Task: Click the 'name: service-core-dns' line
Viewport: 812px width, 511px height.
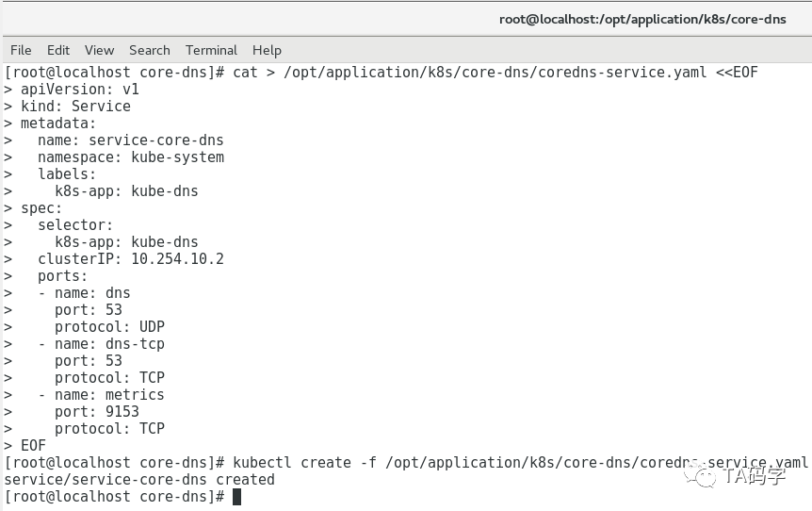Action: (x=131, y=140)
